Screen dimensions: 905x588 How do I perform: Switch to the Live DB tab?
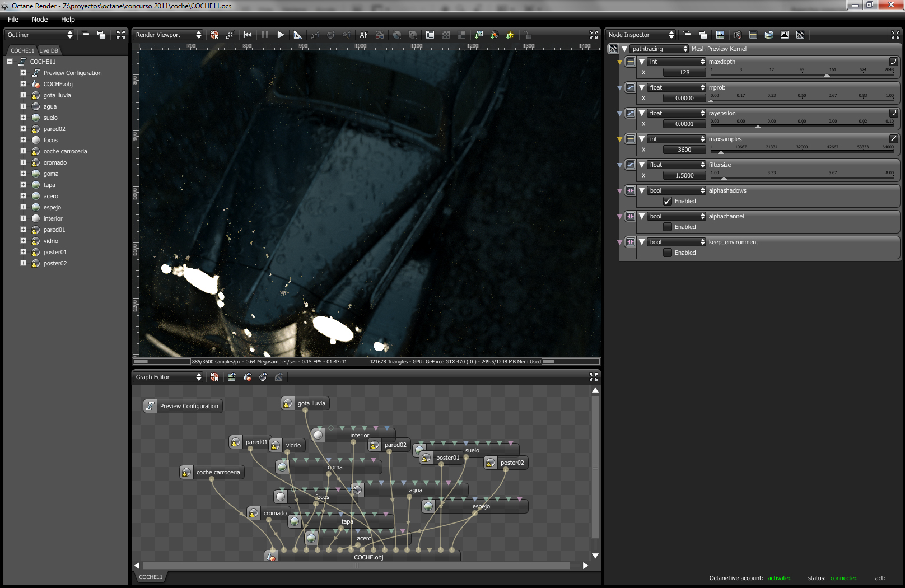click(49, 50)
